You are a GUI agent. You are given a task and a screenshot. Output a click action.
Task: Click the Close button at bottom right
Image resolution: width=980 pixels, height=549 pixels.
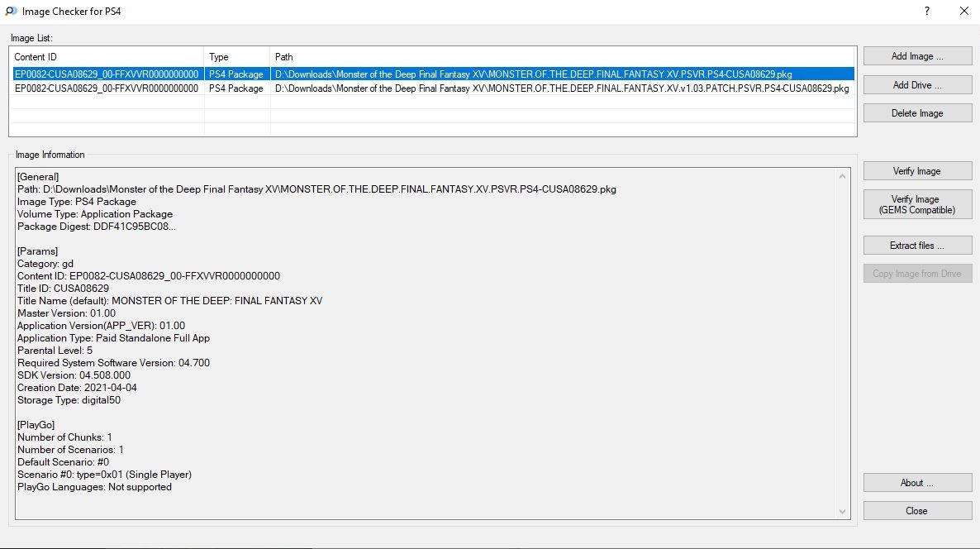coord(917,511)
